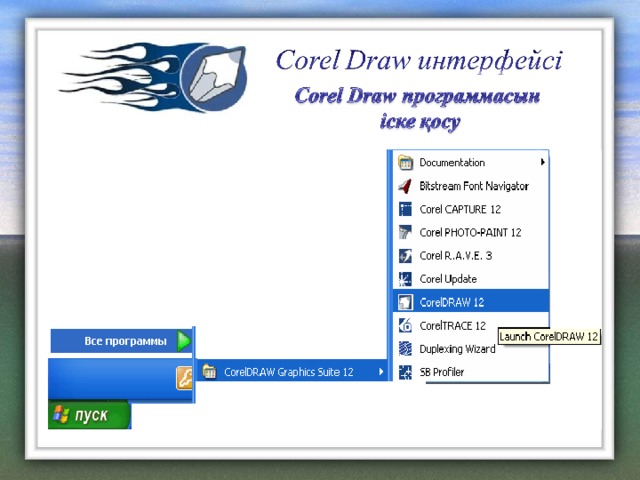This screenshot has width=640, height=480.
Task: Choose the Corel R.A.V.E. 3 label
Action: (x=456, y=256)
